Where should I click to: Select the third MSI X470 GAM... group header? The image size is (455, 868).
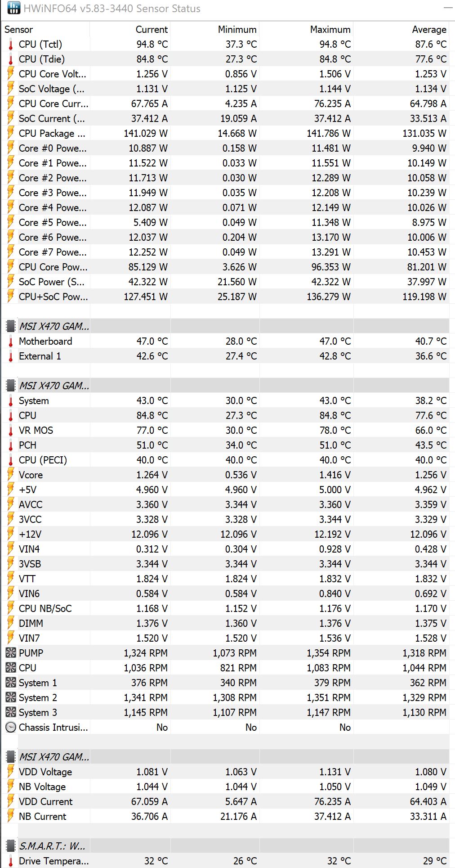[x=225, y=757]
